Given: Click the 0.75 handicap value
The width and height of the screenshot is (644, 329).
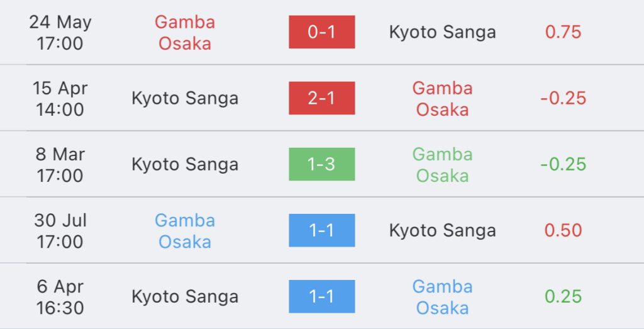Looking at the screenshot, I should coord(563,32).
